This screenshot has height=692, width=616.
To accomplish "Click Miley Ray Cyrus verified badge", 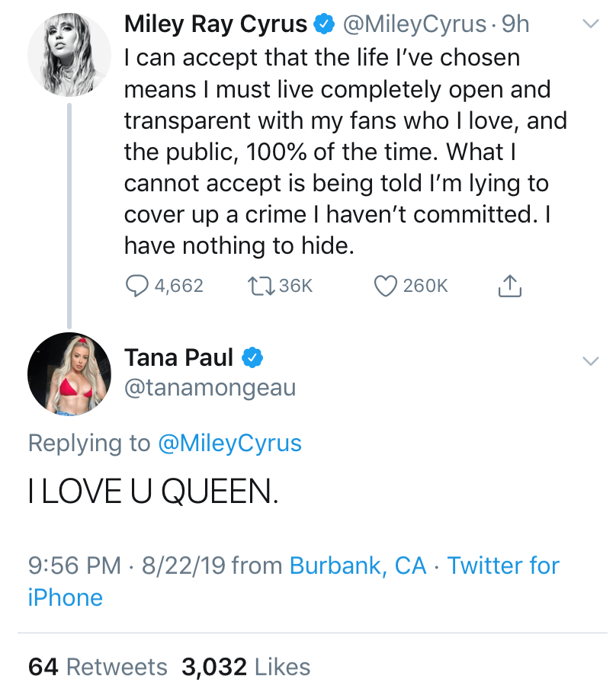I will [322, 24].
